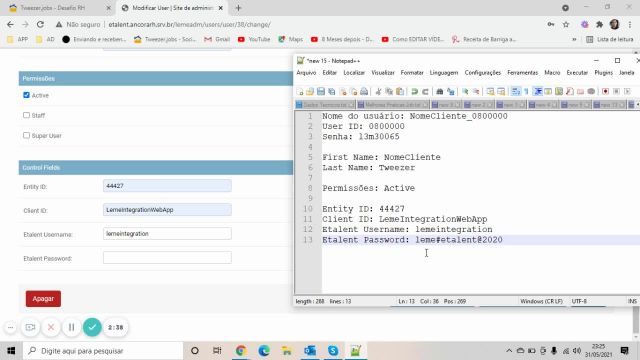Click the empty Etalent Password field
640x360 pixels.
point(167,258)
